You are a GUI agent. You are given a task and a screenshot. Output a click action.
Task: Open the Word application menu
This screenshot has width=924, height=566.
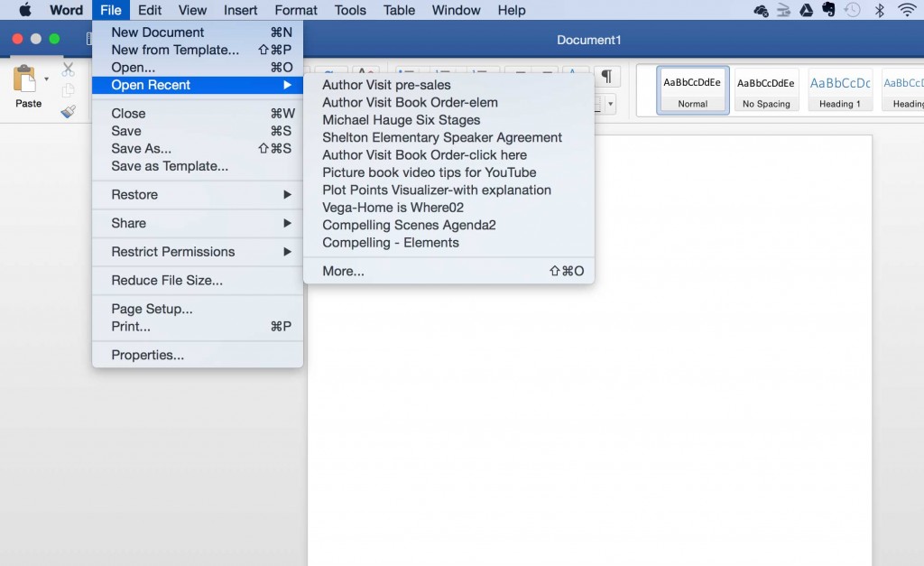coord(66,10)
